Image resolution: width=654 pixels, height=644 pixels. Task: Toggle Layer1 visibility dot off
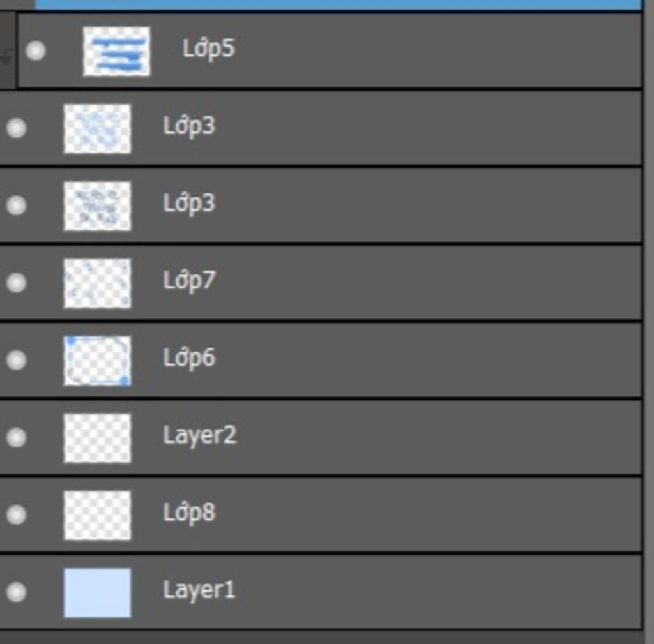(16, 592)
